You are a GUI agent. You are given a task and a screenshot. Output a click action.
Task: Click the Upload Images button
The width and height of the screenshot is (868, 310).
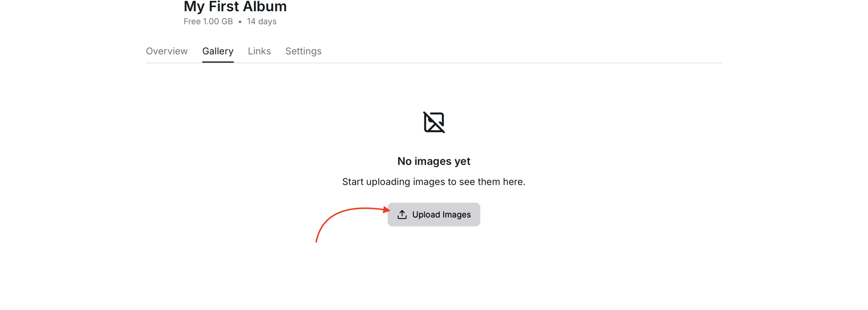pyautogui.click(x=434, y=215)
